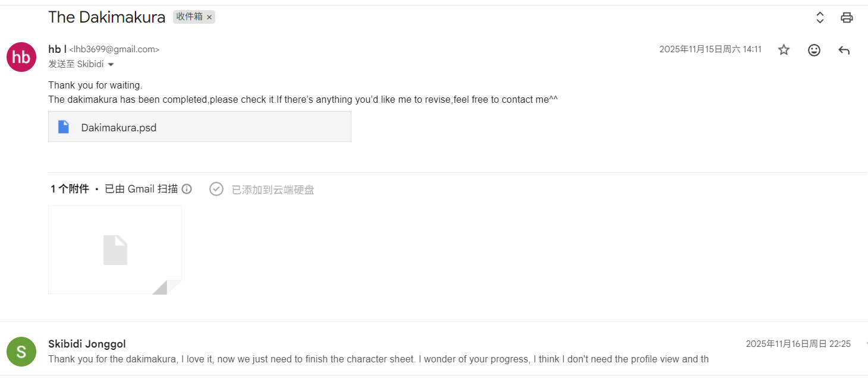Open the hb sender avatar
This screenshot has height=379, width=868.
(21, 57)
